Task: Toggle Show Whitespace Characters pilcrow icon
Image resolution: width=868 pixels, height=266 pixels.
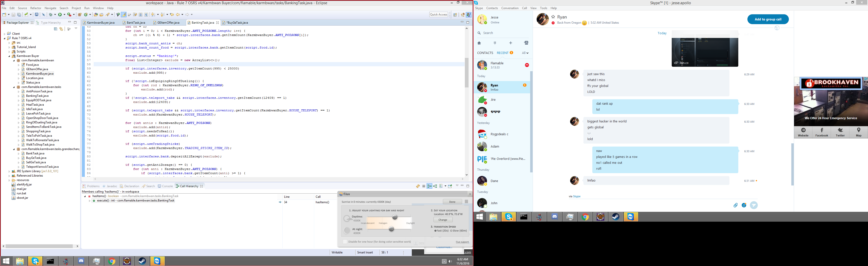Action: coord(146,15)
